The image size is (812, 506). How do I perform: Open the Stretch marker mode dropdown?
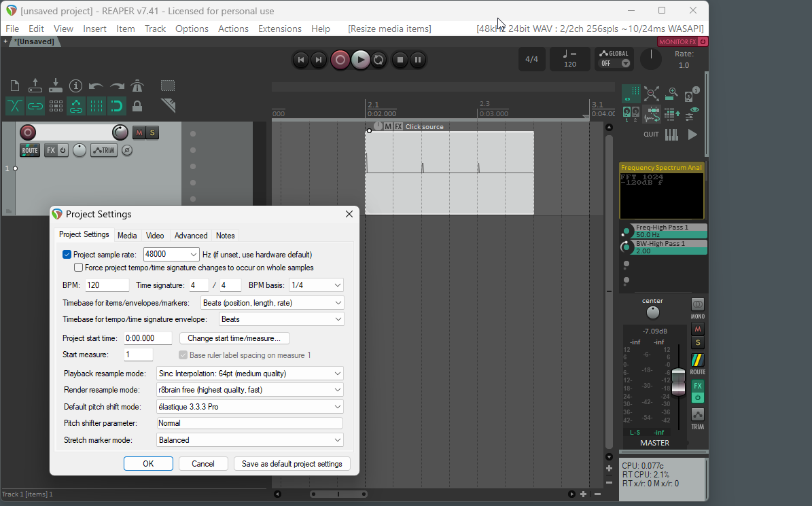249,440
